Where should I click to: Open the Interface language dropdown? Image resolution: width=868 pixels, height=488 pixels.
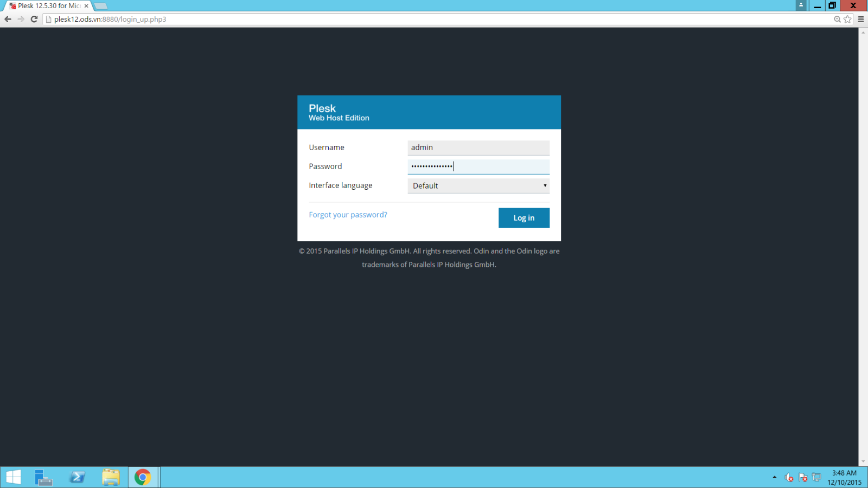click(x=478, y=185)
